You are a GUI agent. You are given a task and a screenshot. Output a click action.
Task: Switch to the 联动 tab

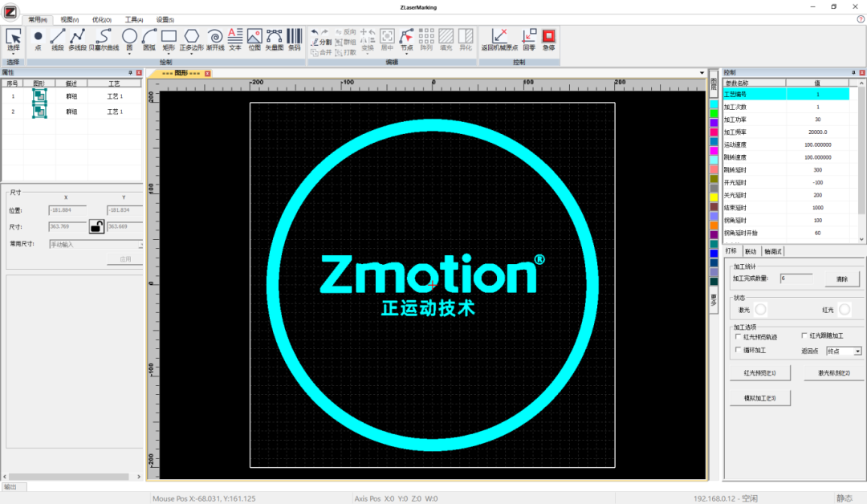tap(751, 251)
